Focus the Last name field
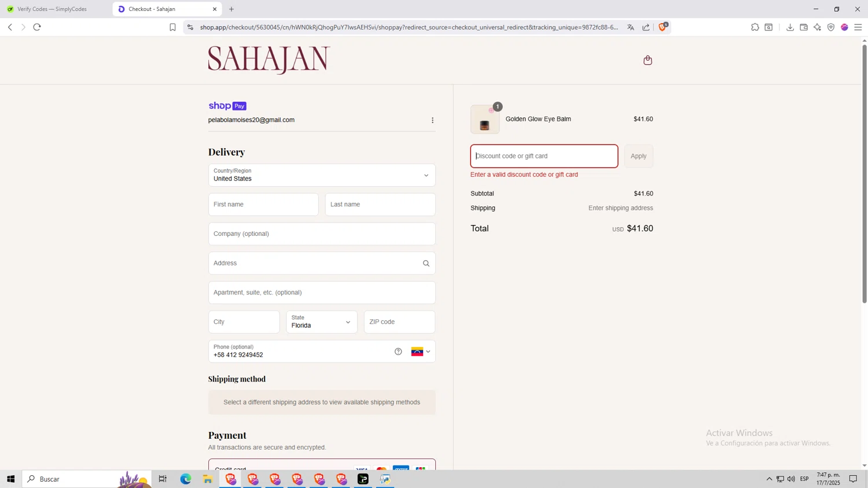The image size is (868, 488). tap(380, 205)
